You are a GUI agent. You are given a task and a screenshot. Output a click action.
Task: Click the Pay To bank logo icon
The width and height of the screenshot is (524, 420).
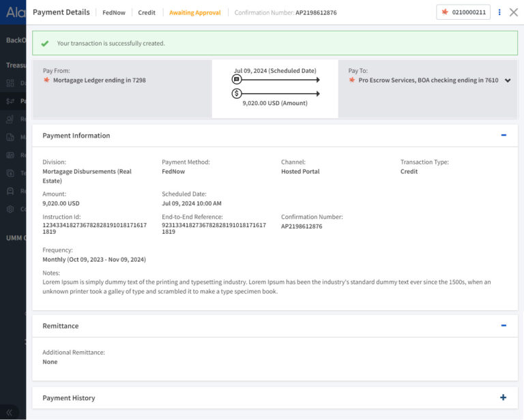353,80
